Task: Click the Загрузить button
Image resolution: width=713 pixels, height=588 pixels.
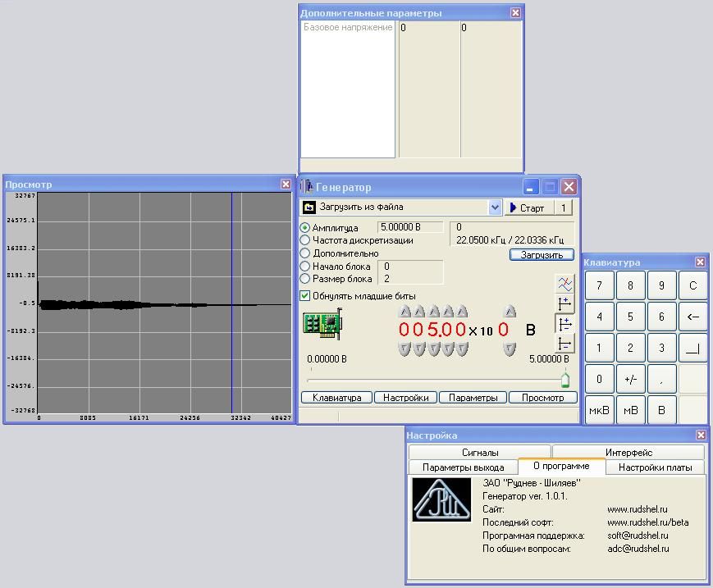Action: 541,255
